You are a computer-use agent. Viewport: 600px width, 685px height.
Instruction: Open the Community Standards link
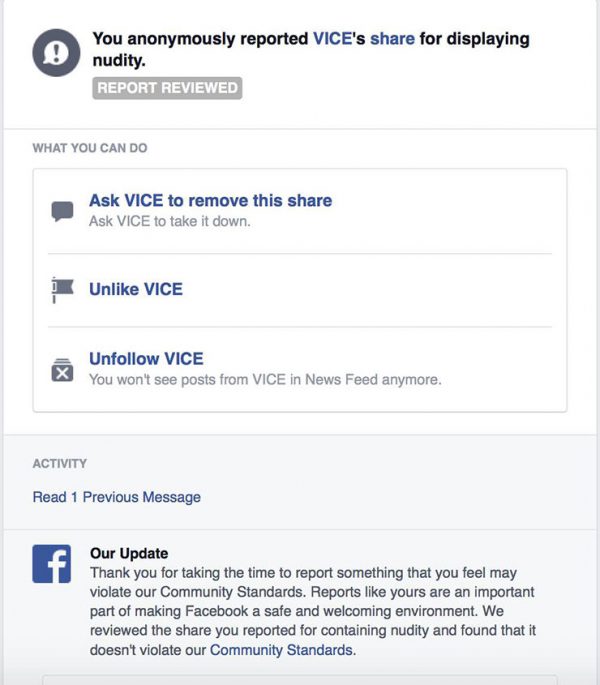tap(281, 650)
